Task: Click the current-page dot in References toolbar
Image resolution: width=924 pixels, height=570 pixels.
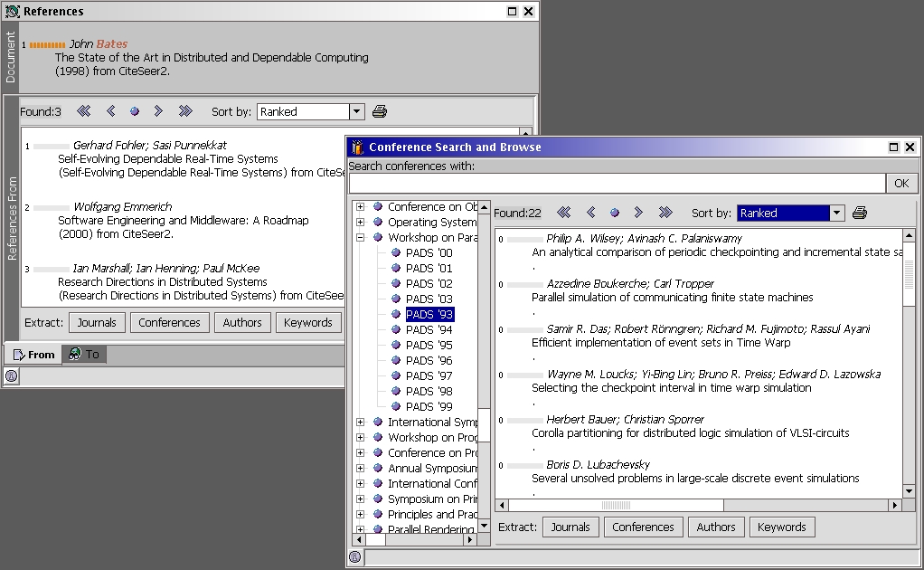Action: click(135, 111)
